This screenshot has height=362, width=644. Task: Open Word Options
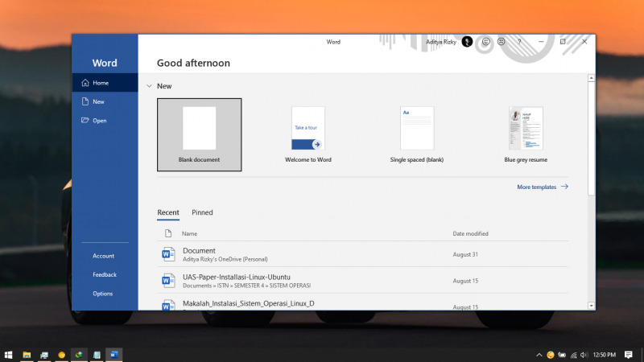click(103, 294)
